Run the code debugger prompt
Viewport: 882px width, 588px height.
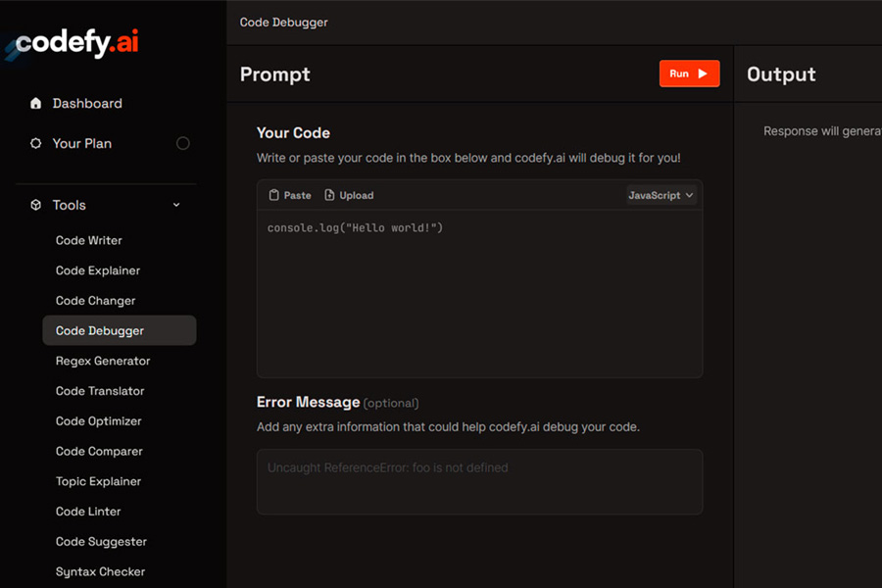(689, 73)
